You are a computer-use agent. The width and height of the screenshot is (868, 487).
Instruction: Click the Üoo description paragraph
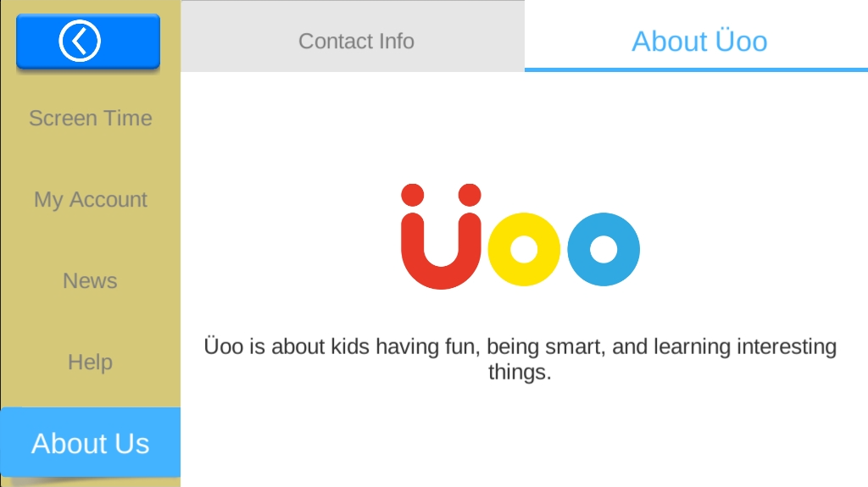tap(520, 358)
